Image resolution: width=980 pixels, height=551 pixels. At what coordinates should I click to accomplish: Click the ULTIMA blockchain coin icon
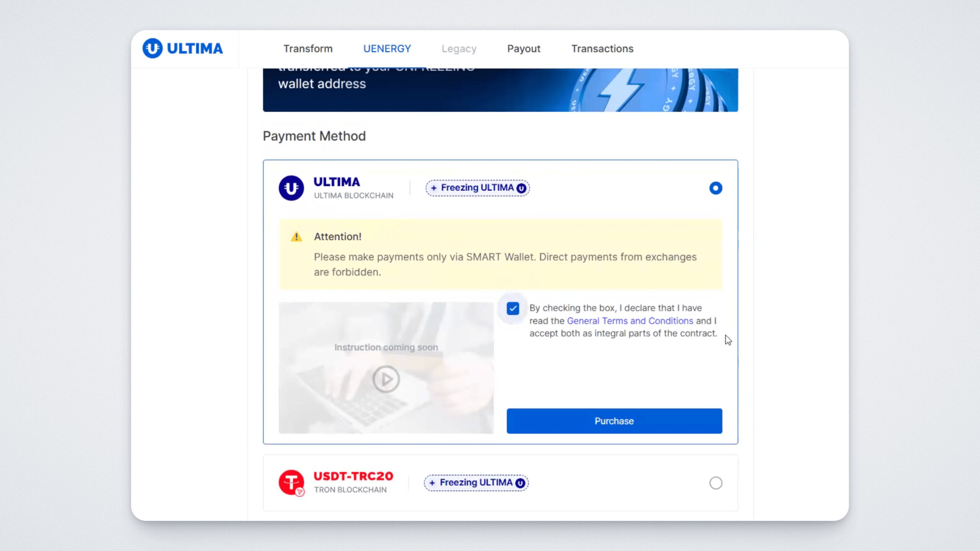click(x=291, y=188)
